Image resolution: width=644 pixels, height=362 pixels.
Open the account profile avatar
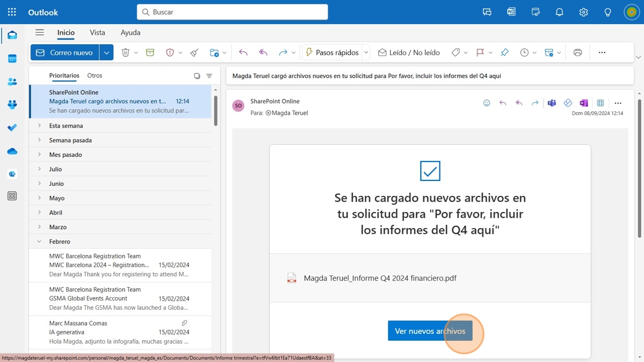click(632, 12)
